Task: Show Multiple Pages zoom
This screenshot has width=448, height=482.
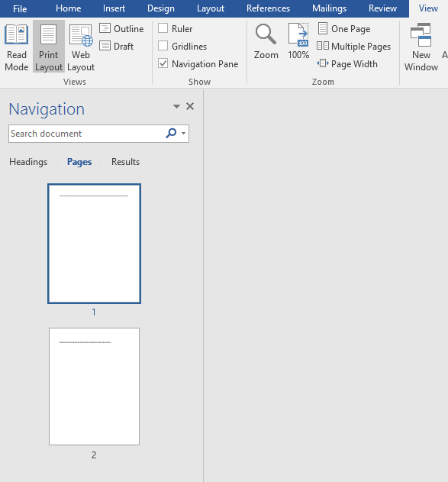Action: tap(353, 46)
